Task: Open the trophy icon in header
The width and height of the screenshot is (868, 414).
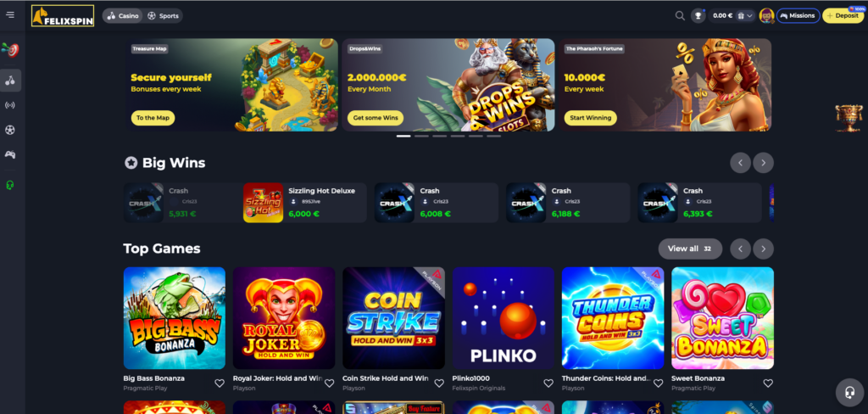Action: tap(698, 15)
